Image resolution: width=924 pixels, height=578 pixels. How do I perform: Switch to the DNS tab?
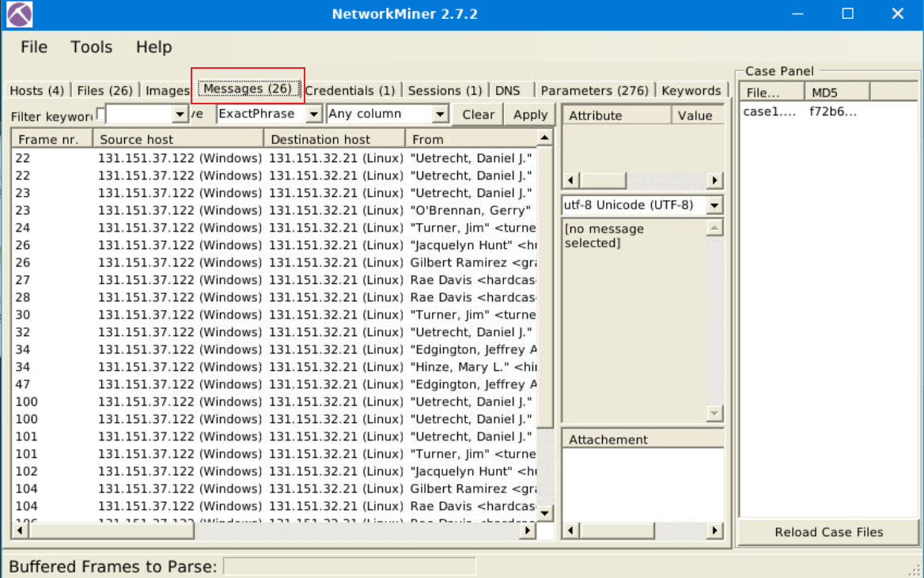coord(507,91)
